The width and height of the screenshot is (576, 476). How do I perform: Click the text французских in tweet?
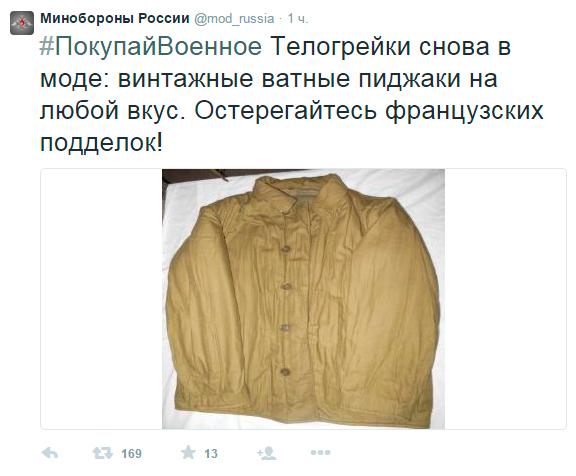click(464, 110)
